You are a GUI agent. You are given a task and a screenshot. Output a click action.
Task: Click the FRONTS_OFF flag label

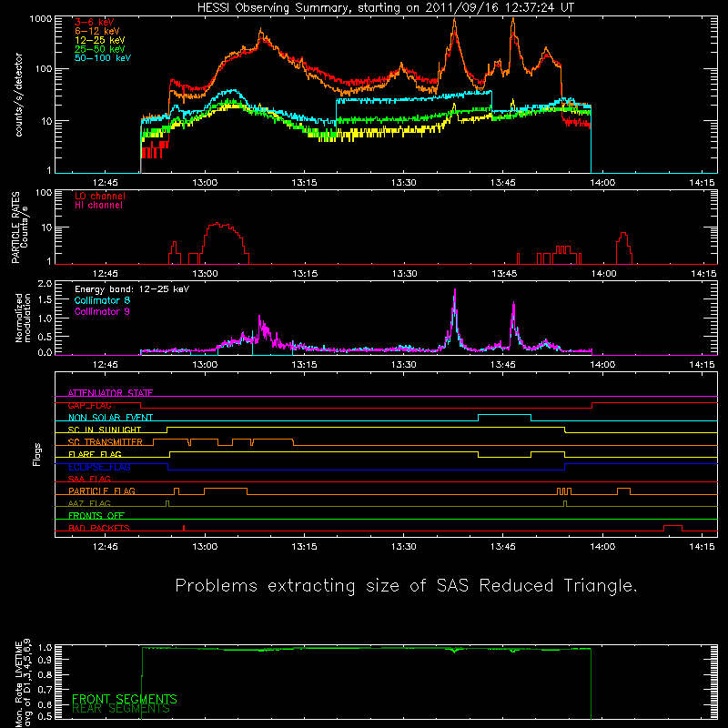tap(96, 515)
